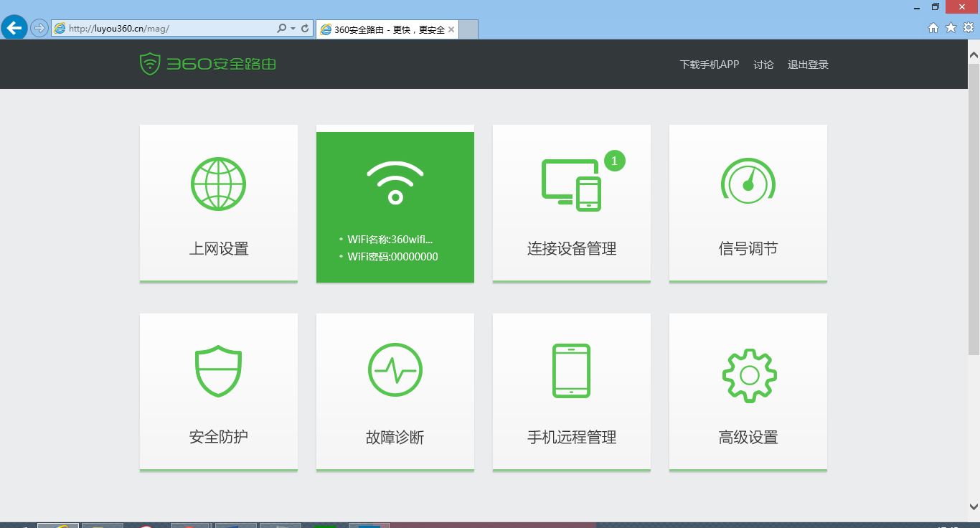Screen dimensions: 980x528
Task: Click 退出登录 to log out
Action: (x=808, y=65)
